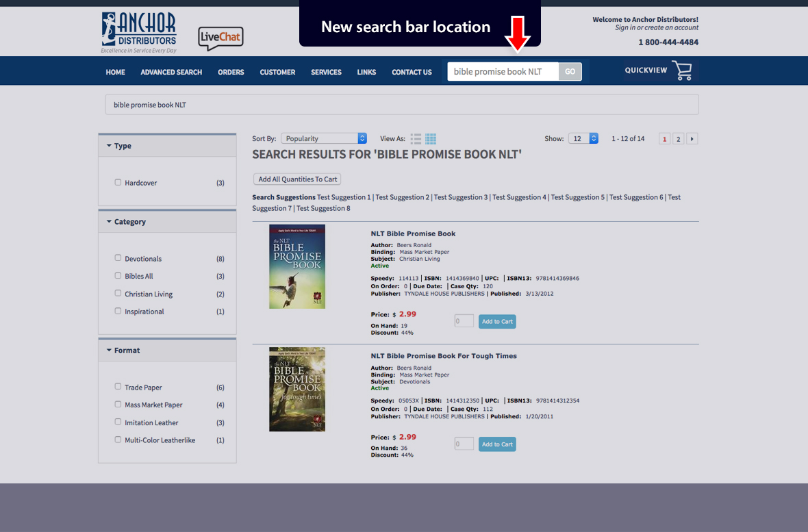This screenshot has height=532, width=808.
Task: Check the Hardcover type filter
Action: point(118,183)
